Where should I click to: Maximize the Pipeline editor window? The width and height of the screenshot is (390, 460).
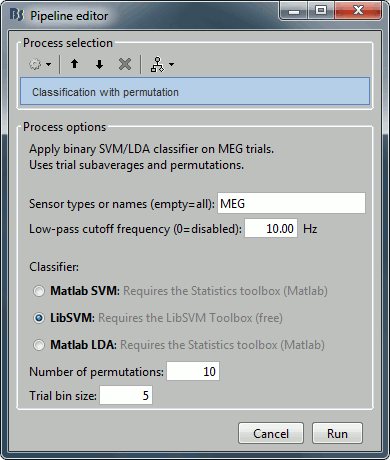pyautogui.click(x=321, y=11)
